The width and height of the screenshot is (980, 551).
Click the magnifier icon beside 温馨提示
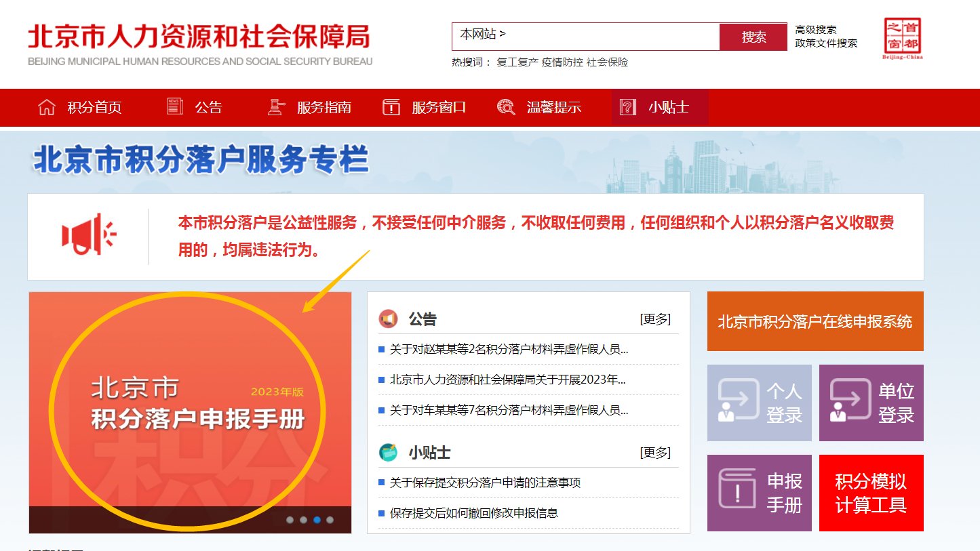[506, 107]
